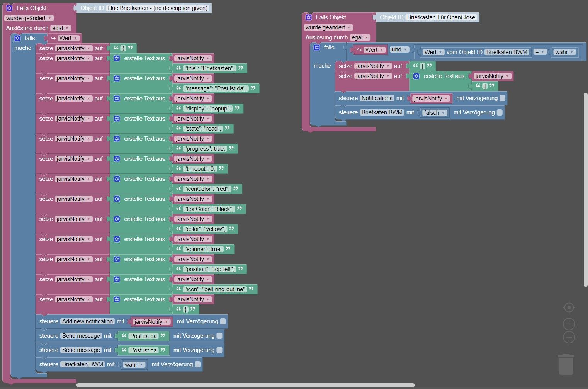Toggle delay checkbox on first Send message

click(x=219, y=336)
